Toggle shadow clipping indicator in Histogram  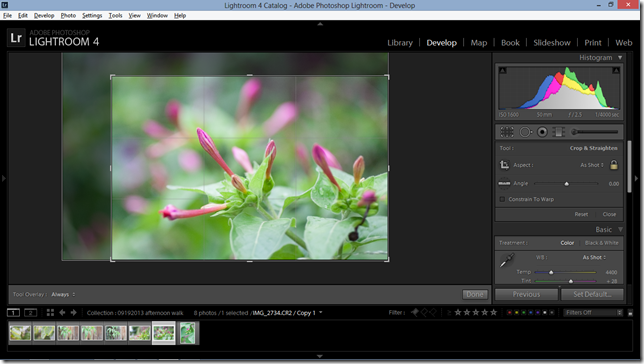coord(502,71)
